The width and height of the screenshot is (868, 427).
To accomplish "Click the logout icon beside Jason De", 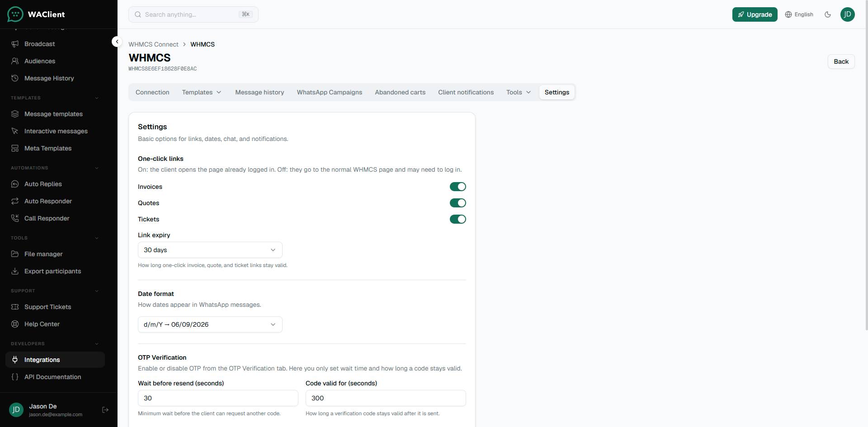I will coord(105,410).
